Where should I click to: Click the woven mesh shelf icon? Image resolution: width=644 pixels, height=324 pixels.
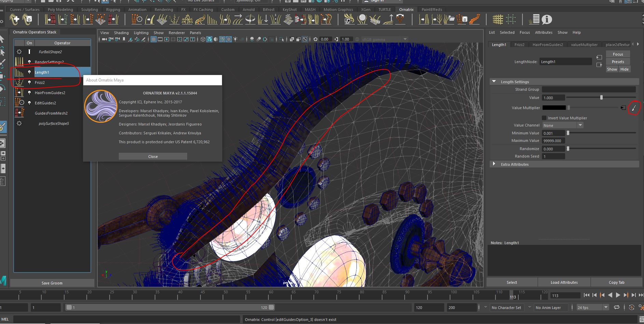(x=498, y=20)
